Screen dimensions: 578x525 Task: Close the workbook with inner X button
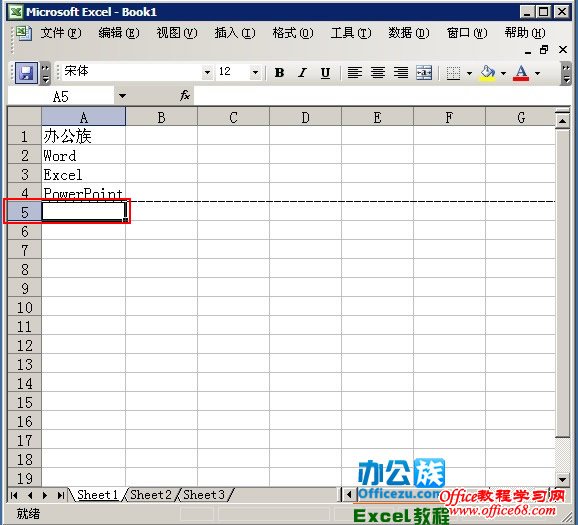563,49
